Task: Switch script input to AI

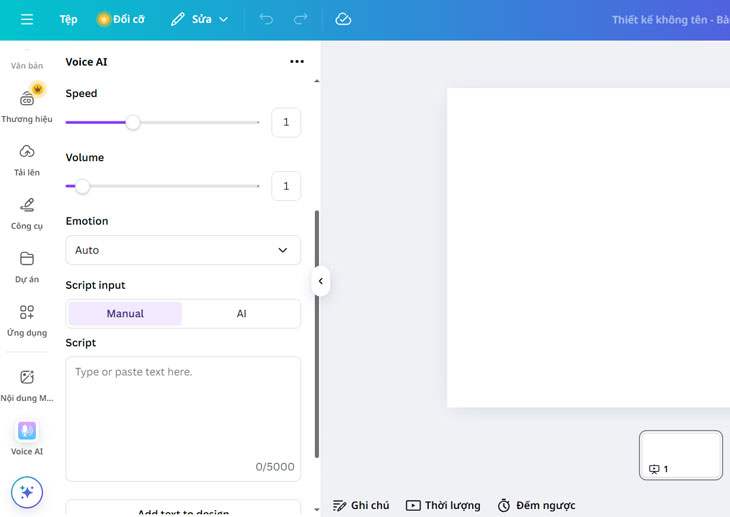Action: coord(241,314)
